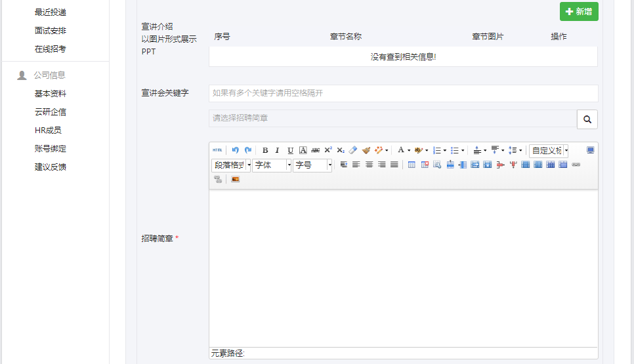This screenshot has height=364, width=634.
Task: Open 基本资料 in the sidebar
Action: [51, 94]
